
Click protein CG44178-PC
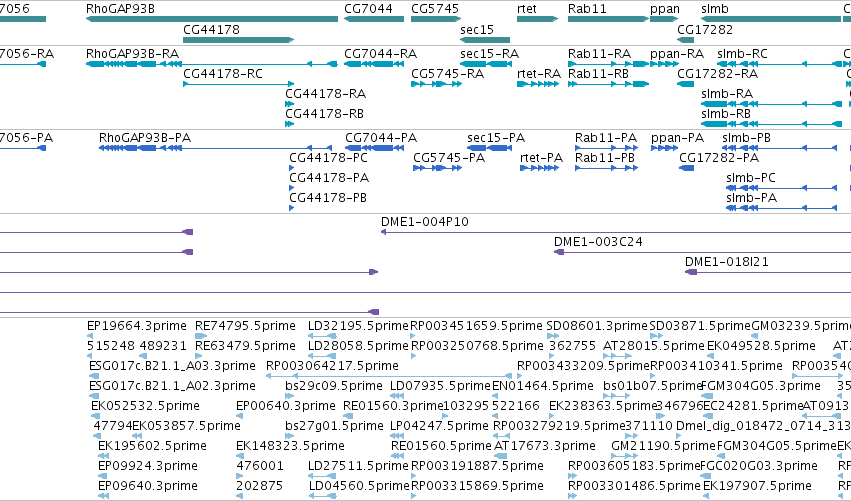point(328,158)
